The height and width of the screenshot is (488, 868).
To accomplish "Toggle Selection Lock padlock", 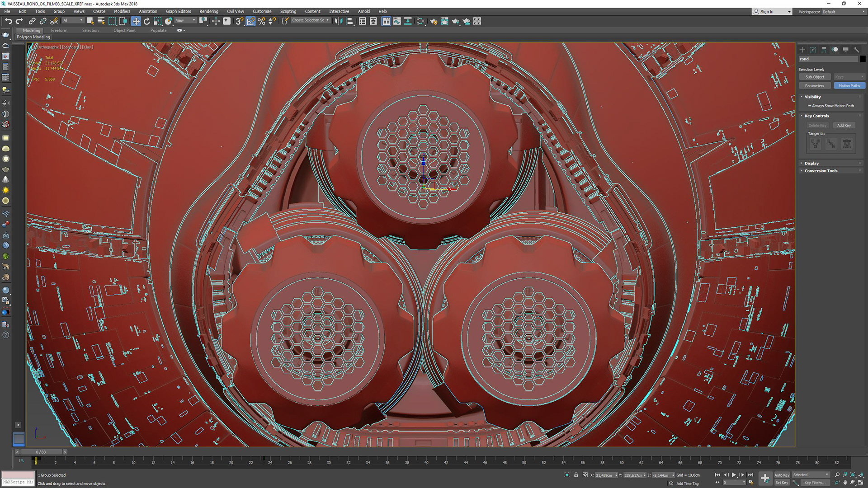I will pos(576,475).
